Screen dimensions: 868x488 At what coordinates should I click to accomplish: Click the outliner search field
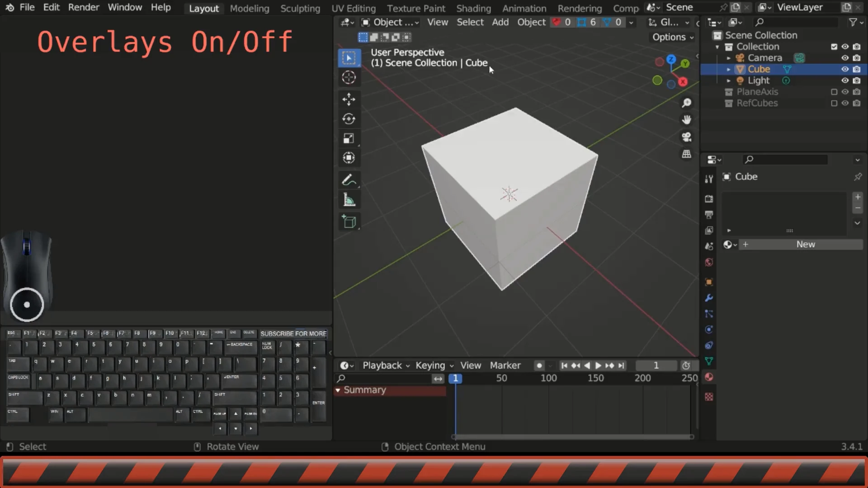[796, 22]
